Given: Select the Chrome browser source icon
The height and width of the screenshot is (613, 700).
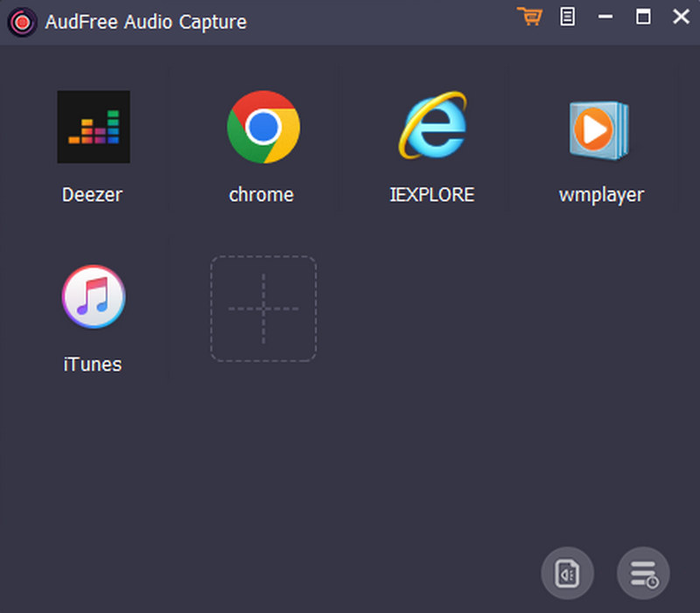Looking at the screenshot, I should pos(262,127).
